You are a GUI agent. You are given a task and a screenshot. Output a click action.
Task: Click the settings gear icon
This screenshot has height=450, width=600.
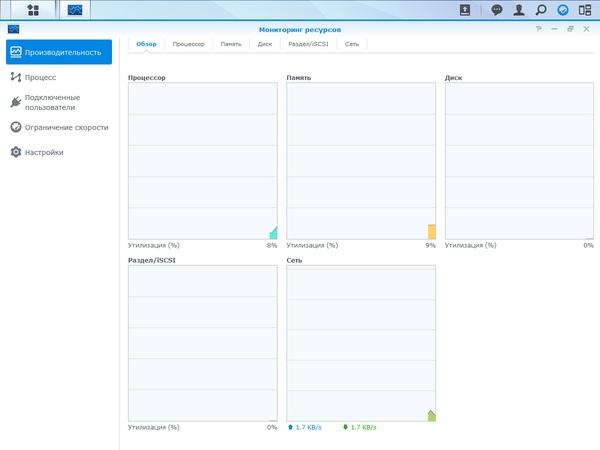(x=16, y=152)
